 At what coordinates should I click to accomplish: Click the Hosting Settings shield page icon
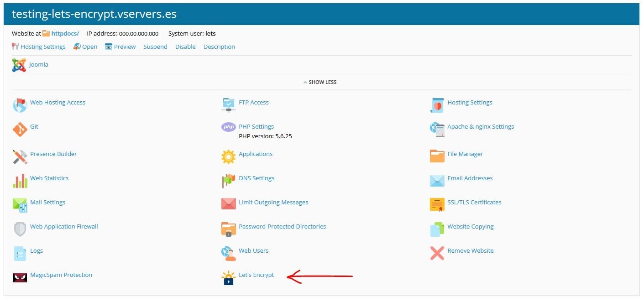pos(437,105)
